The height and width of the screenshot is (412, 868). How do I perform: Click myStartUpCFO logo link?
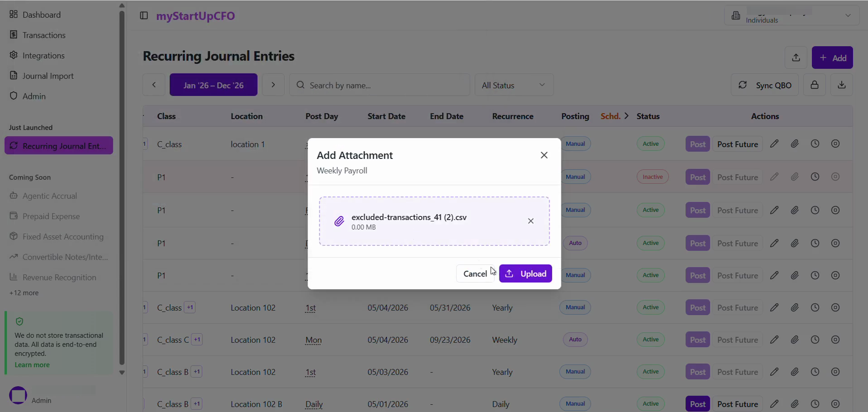click(x=196, y=16)
